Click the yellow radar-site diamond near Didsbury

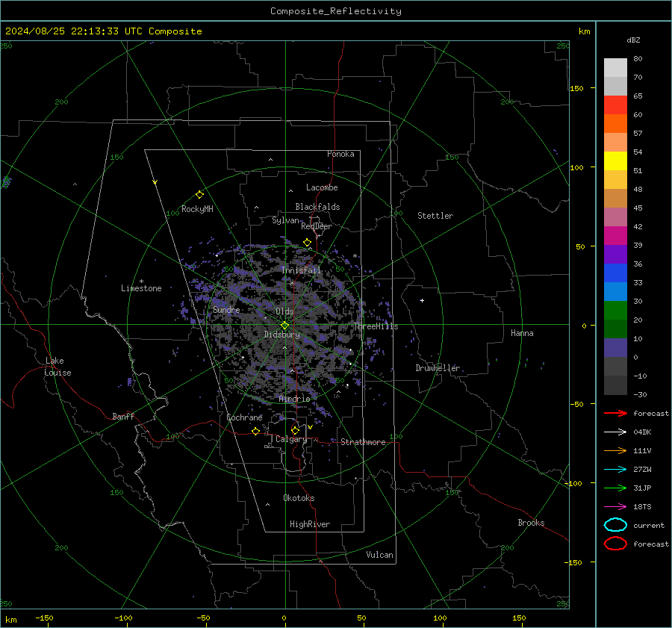(284, 326)
